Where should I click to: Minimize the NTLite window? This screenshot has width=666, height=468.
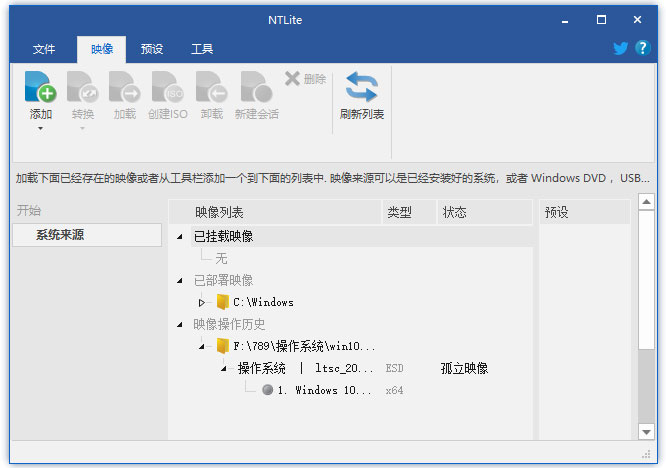[564, 20]
